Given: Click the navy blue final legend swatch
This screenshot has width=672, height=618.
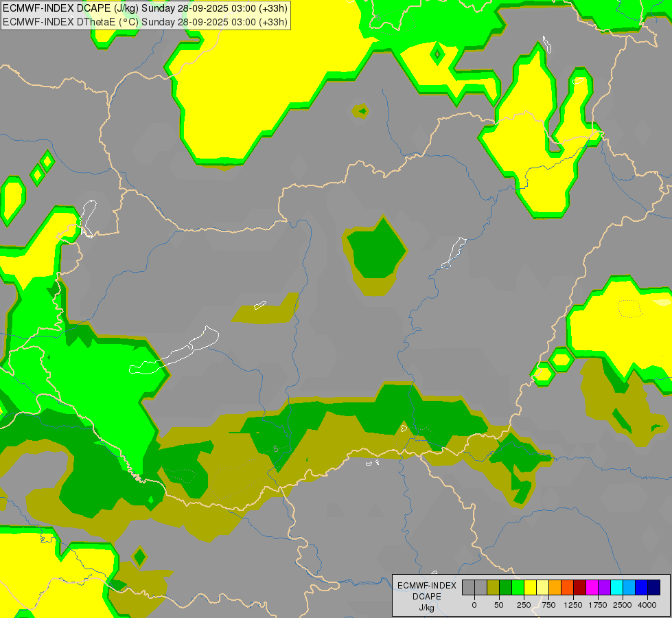Looking at the screenshot, I should pyautogui.click(x=654, y=587).
